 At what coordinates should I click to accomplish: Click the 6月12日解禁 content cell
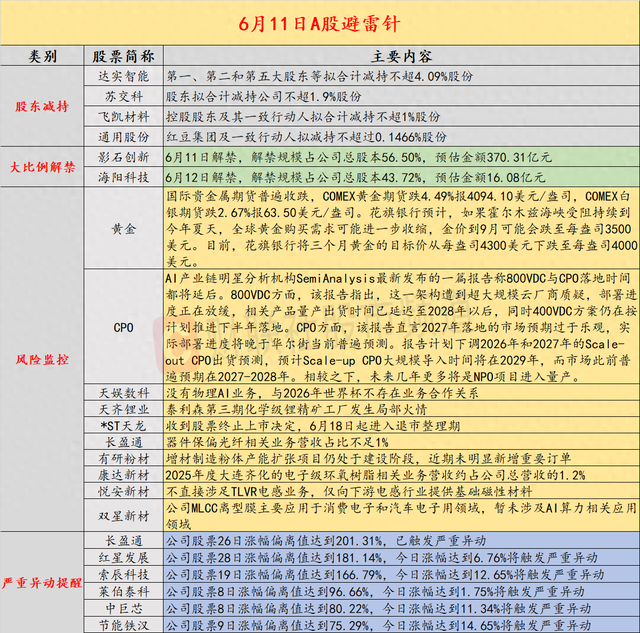[x=401, y=177]
